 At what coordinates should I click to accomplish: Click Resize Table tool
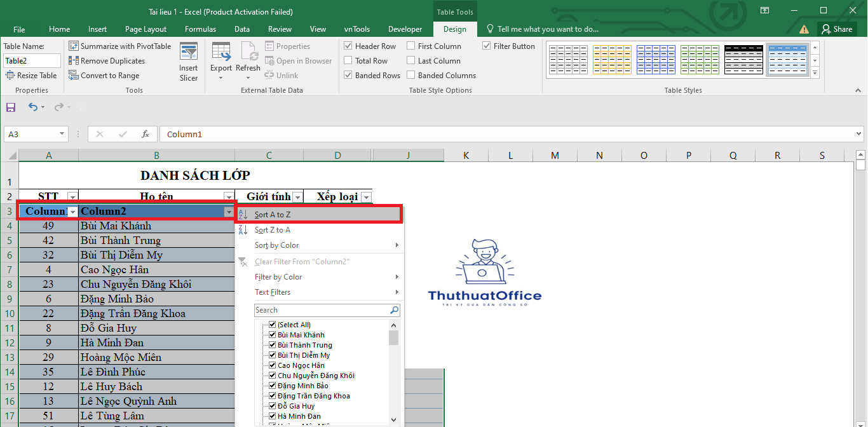(x=31, y=76)
